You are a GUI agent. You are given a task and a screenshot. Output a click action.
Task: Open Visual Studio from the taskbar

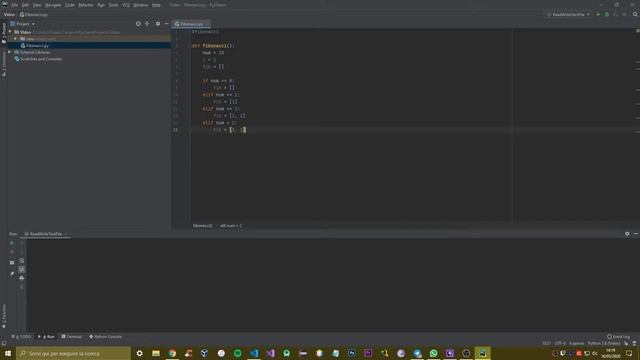[x=270, y=353]
